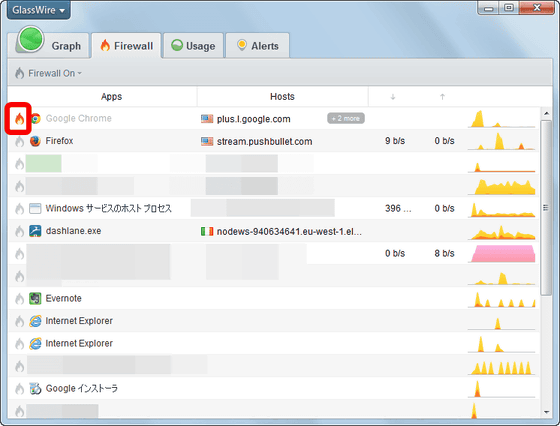Click the Evernote traffic mini graph
The width and height of the screenshot is (560, 426).
(x=501, y=299)
